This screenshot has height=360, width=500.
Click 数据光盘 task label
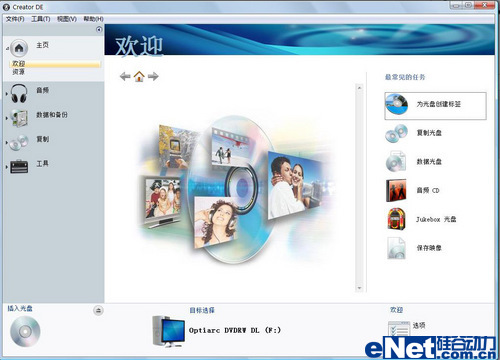(429, 162)
